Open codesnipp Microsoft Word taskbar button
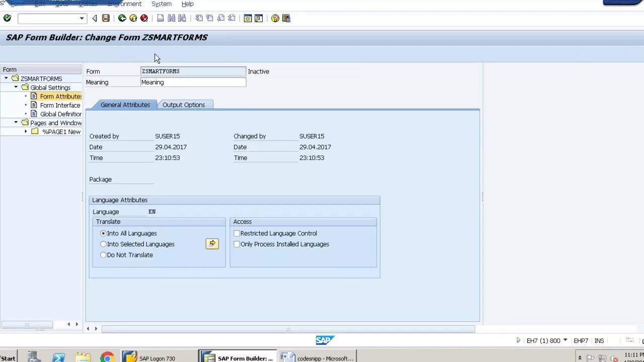 coord(317,357)
